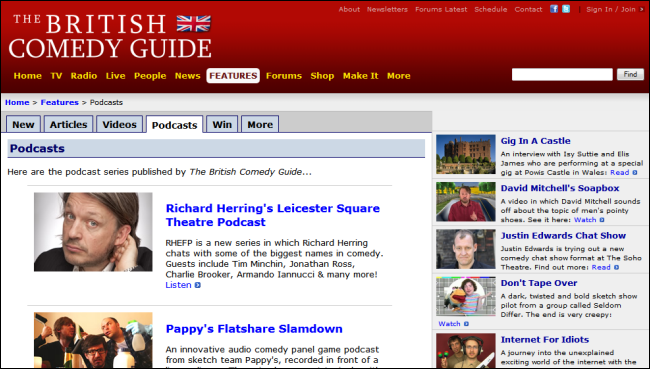Click arrow icon after Soapbox Watch link

coord(602,220)
